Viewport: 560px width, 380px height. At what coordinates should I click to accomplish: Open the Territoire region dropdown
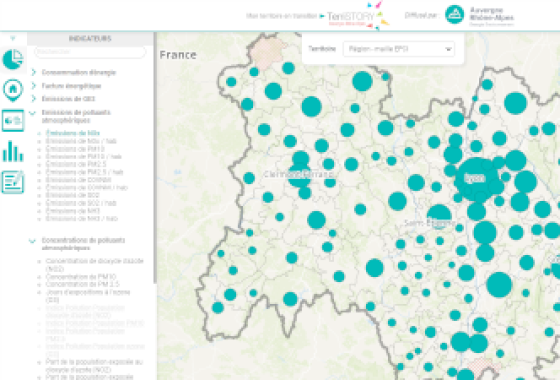coord(399,49)
